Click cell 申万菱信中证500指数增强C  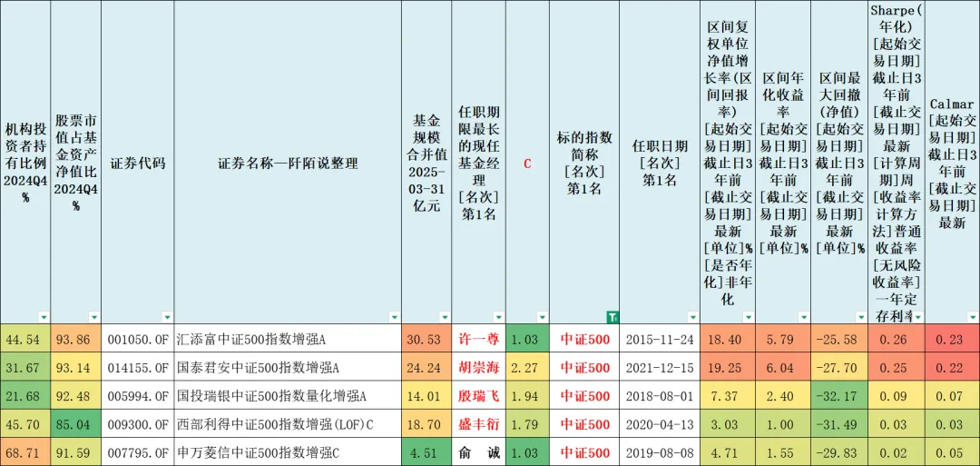[289, 453]
